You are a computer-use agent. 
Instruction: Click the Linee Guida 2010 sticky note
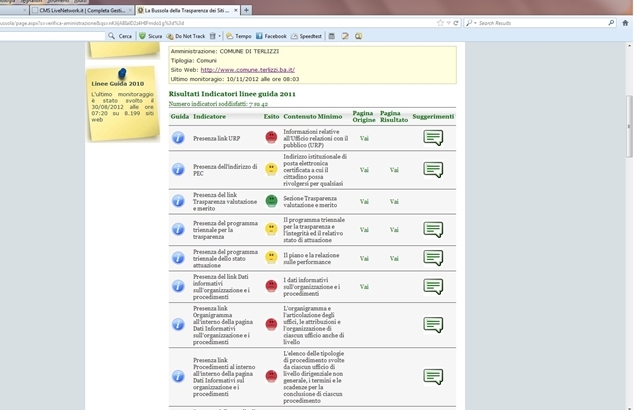pos(122,104)
